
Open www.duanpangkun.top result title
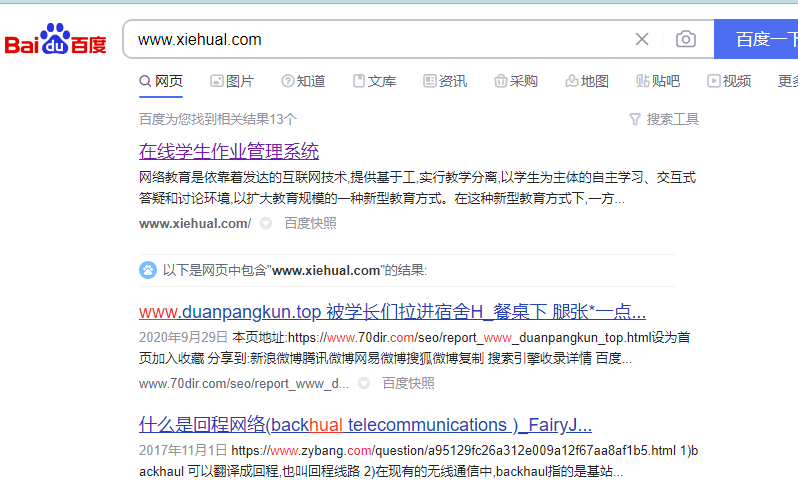[x=392, y=312]
